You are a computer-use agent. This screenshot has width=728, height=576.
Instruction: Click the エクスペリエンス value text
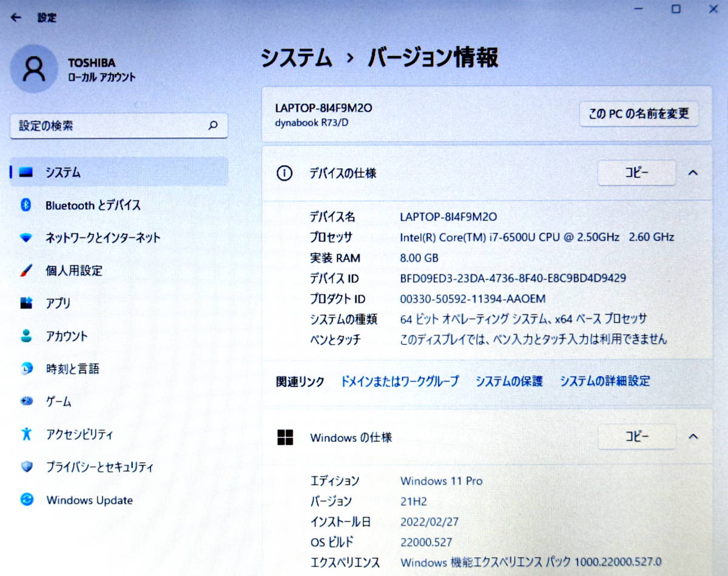(531, 561)
